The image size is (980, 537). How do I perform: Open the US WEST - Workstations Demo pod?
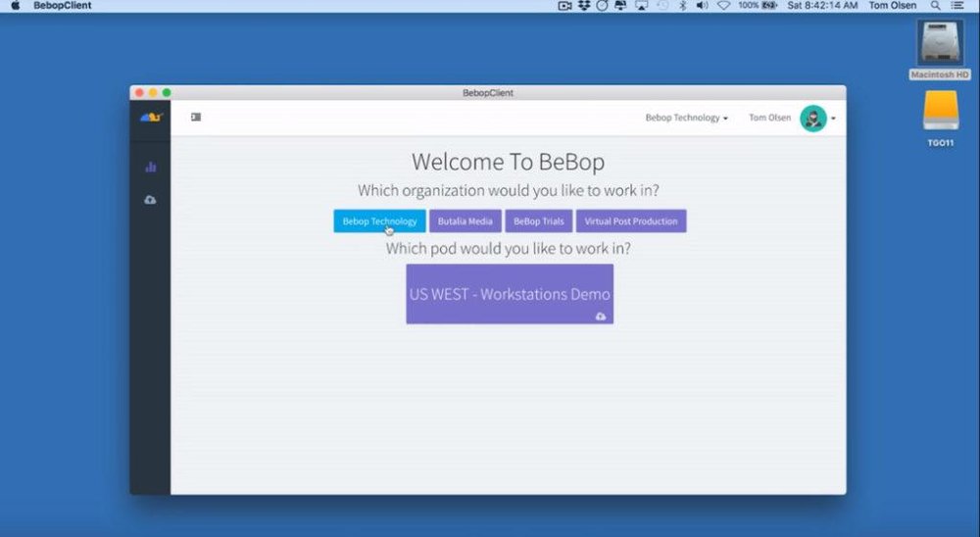tap(510, 294)
